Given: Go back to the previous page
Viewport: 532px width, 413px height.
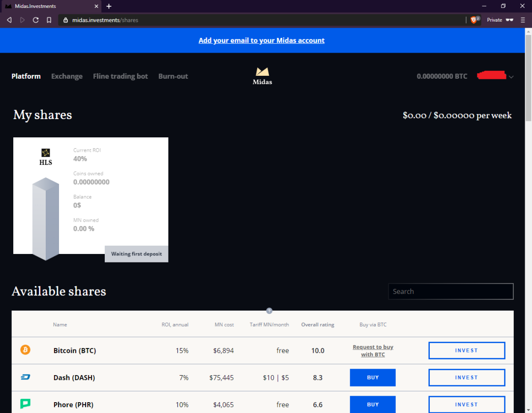Looking at the screenshot, I should [9, 20].
